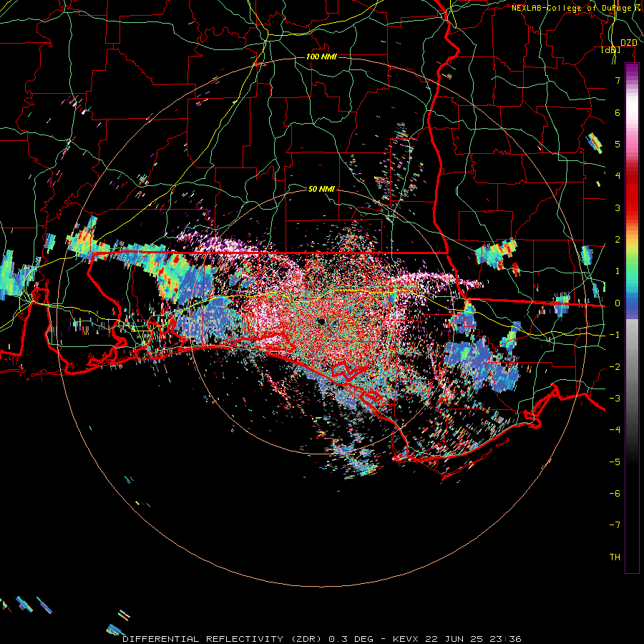This screenshot has height=644, width=644.
Task: Click the "2" tick on the dB scale
Action: (618, 239)
